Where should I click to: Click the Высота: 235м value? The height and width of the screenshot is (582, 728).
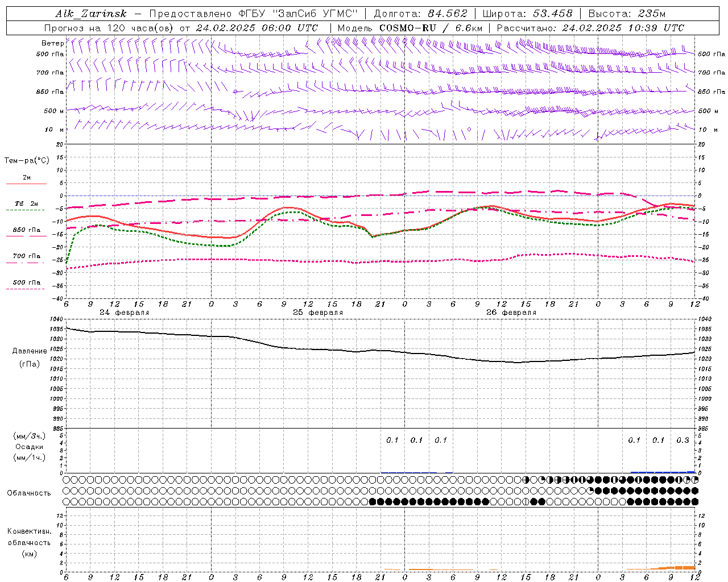[627, 14]
